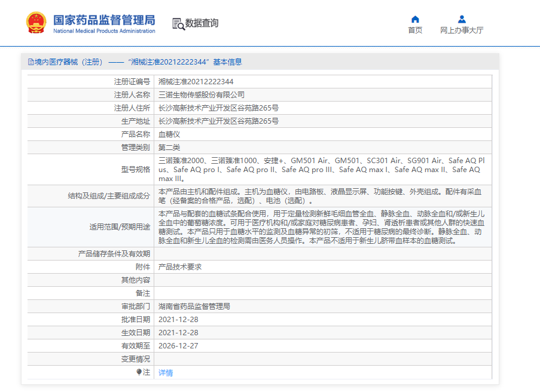Click the 产品名称 label
The image size is (540, 392).
[x=136, y=134]
